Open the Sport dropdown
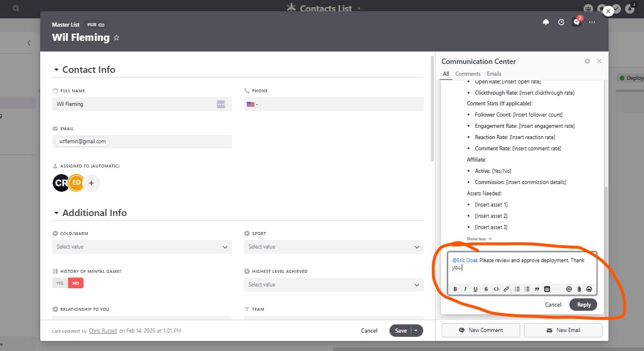This screenshot has height=351, width=644. coord(333,247)
